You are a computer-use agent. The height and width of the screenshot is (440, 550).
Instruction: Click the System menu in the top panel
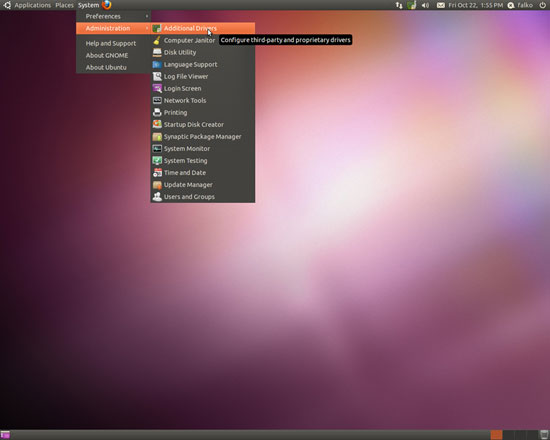tap(88, 5)
